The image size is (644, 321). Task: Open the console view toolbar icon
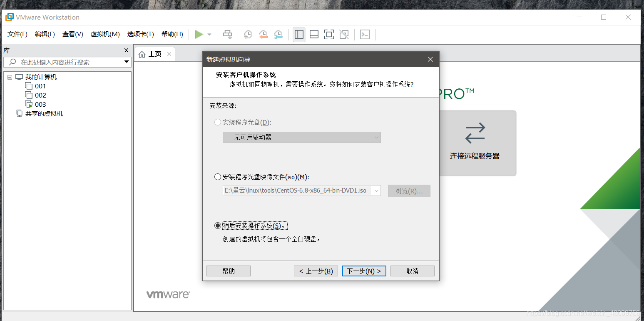tap(365, 34)
